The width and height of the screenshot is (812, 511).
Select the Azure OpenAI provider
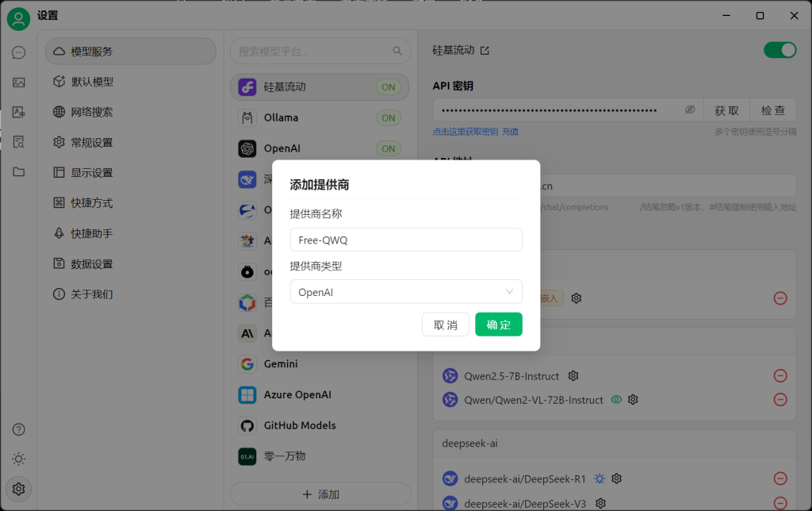pyautogui.click(x=320, y=394)
